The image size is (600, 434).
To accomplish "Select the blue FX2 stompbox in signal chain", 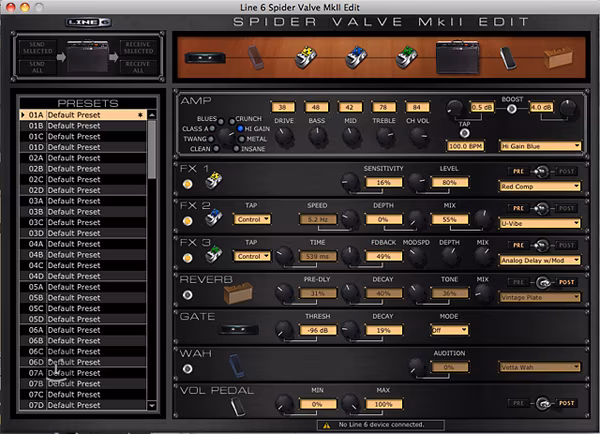I will pyautogui.click(x=356, y=57).
